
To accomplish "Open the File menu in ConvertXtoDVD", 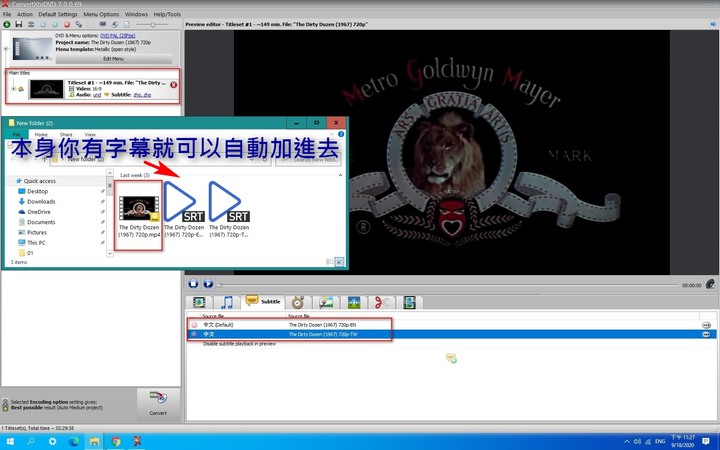I will point(7,14).
